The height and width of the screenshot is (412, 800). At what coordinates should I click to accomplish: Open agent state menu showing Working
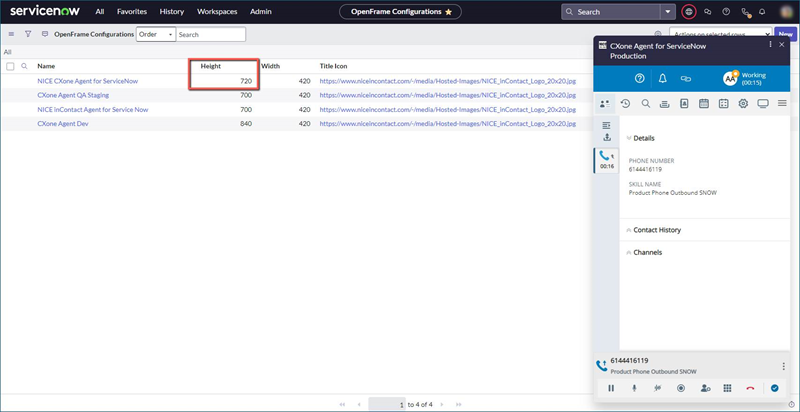[x=745, y=79]
